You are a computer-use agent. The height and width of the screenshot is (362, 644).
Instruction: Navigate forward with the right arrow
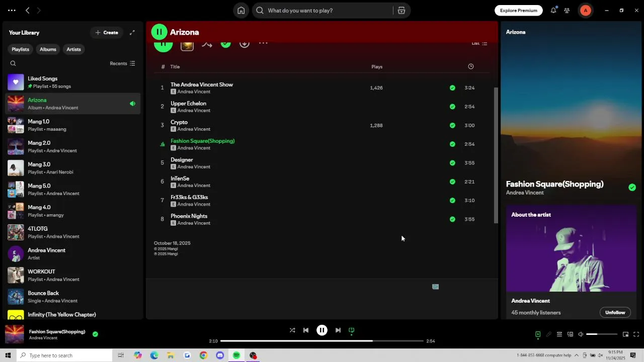tap(39, 10)
